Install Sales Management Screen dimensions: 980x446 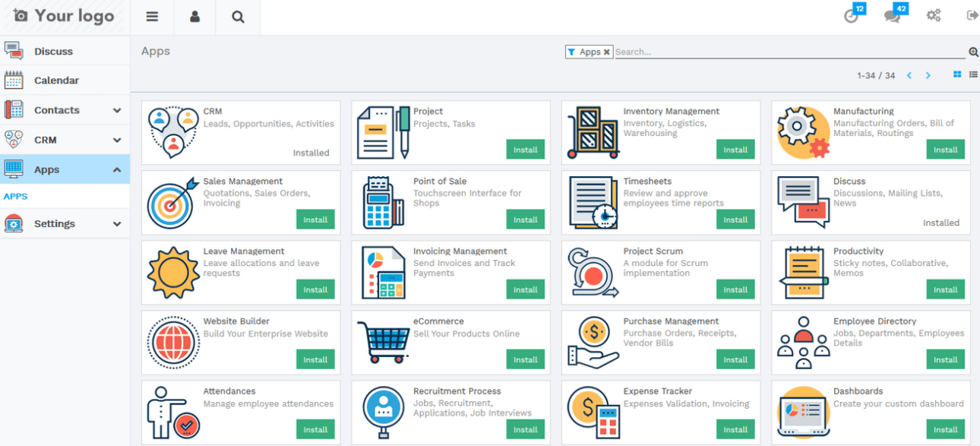point(315,220)
